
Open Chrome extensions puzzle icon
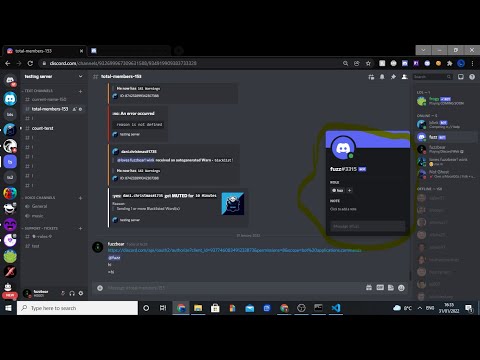point(450,63)
